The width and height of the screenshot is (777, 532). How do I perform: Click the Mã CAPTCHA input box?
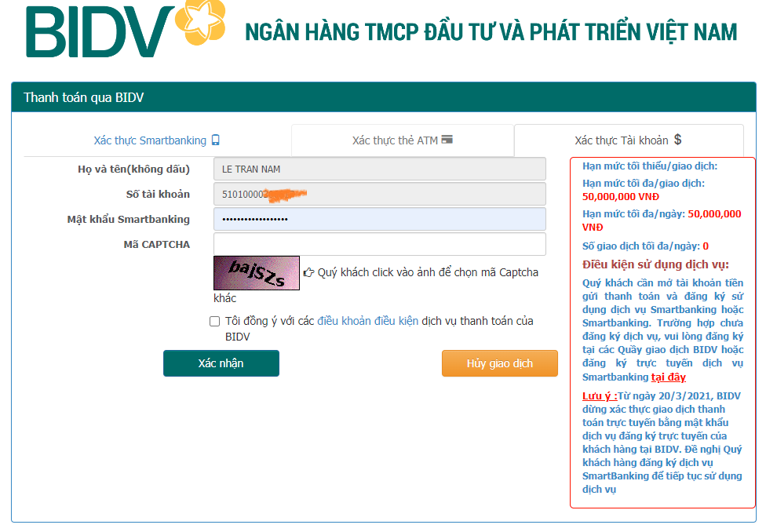point(380,244)
